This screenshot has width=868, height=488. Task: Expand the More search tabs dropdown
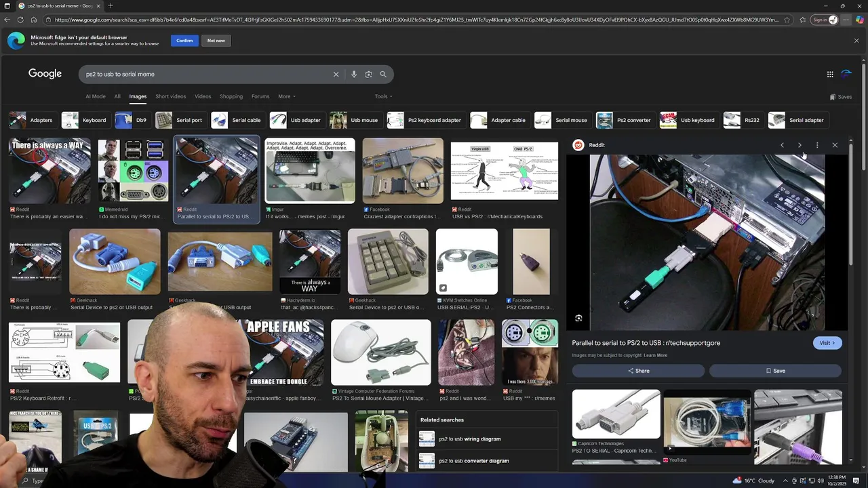[286, 96]
